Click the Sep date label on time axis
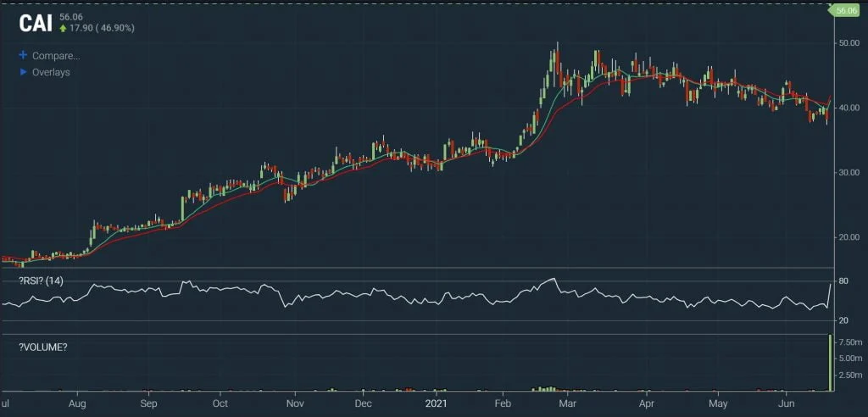This screenshot has height=417, width=868. (149, 402)
